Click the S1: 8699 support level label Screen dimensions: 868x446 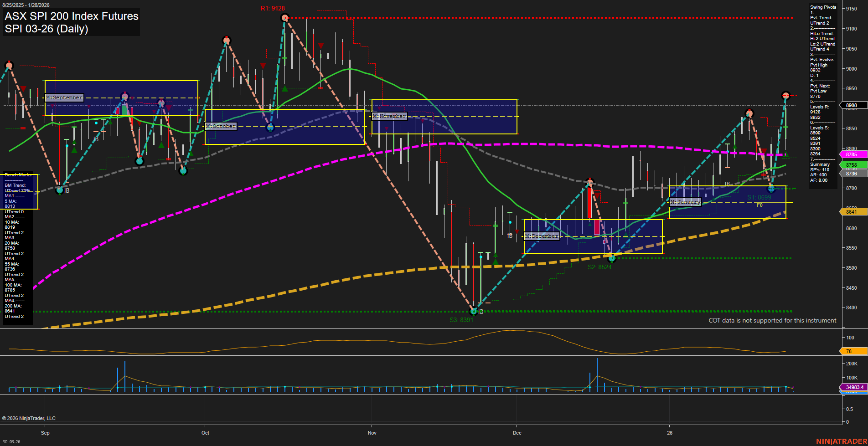(759, 197)
